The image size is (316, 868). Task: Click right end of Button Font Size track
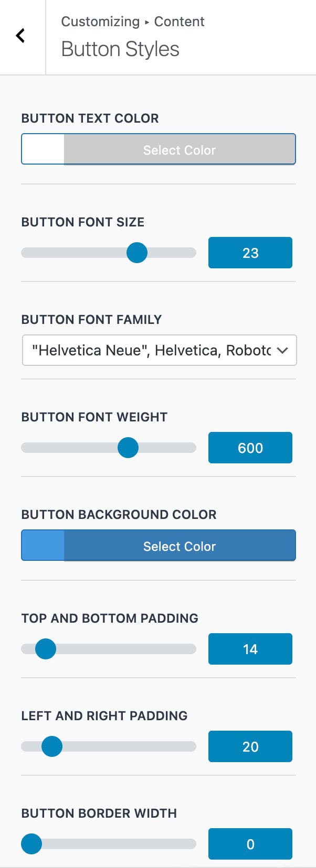pos(192,253)
